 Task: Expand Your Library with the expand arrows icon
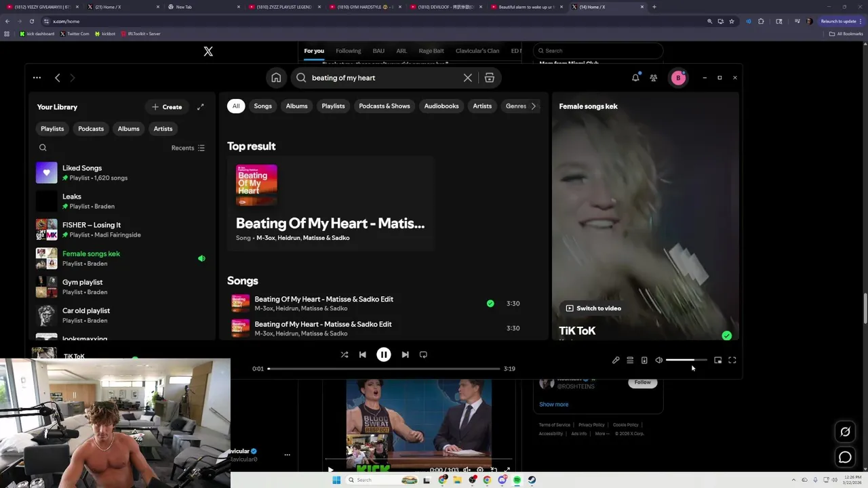[201, 107]
